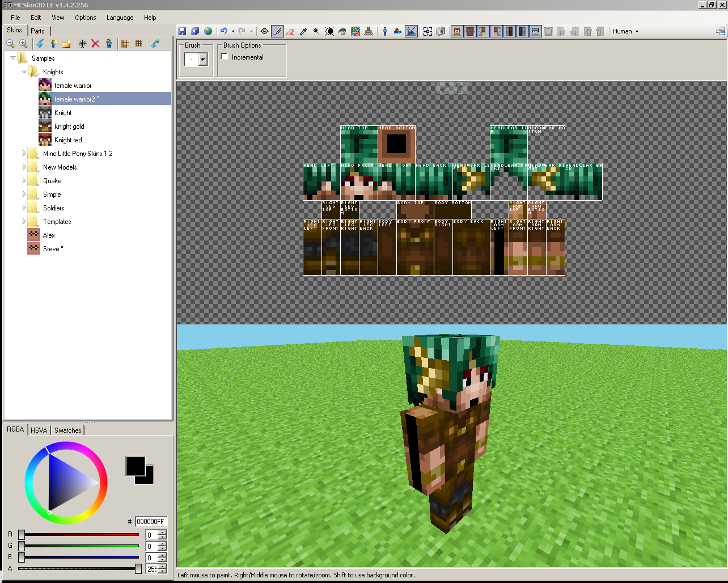This screenshot has width=728, height=583.
Task: Delete the selected skin with the red X
Action: pyautogui.click(x=95, y=44)
